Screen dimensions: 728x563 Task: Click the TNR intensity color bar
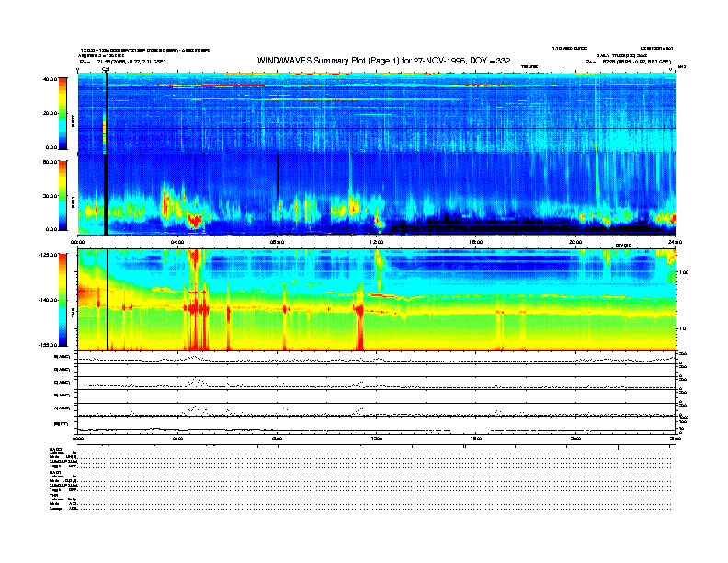coord(63,300)
